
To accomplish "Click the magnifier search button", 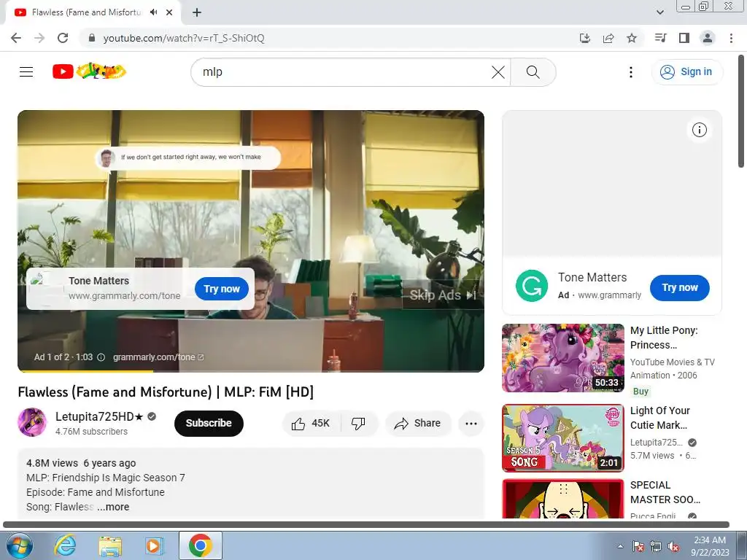I will 533,72.
